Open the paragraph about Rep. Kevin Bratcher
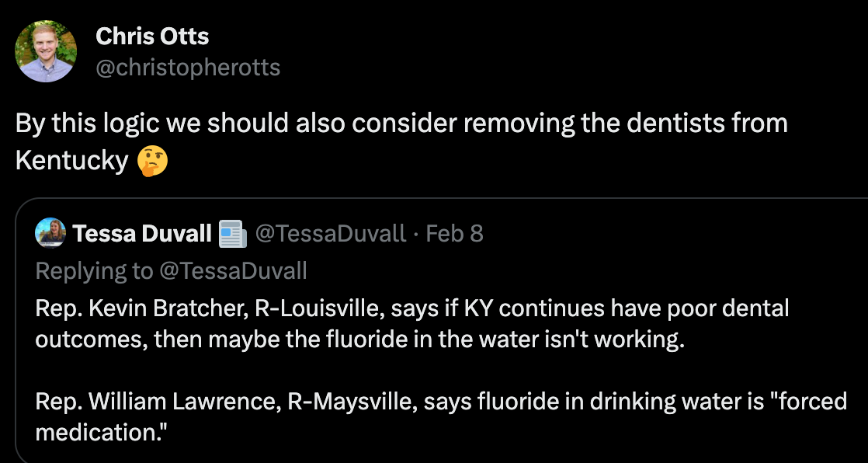 (x=411, y=308)
